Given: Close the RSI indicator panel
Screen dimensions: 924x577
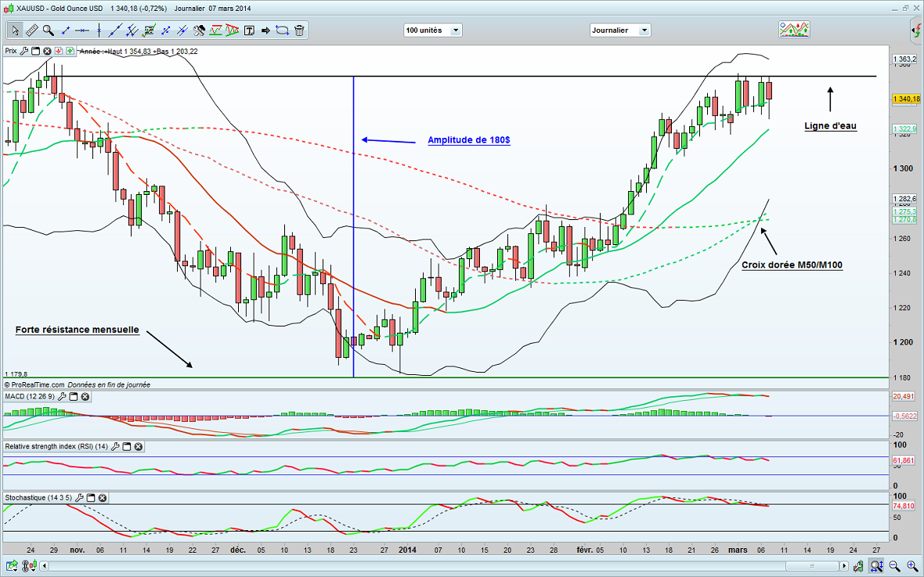Looking at the screenshot, I should click(138, 447).
